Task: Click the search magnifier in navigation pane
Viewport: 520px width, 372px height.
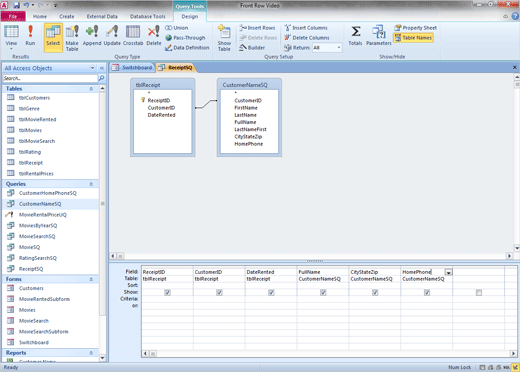Action: point(101,78)
